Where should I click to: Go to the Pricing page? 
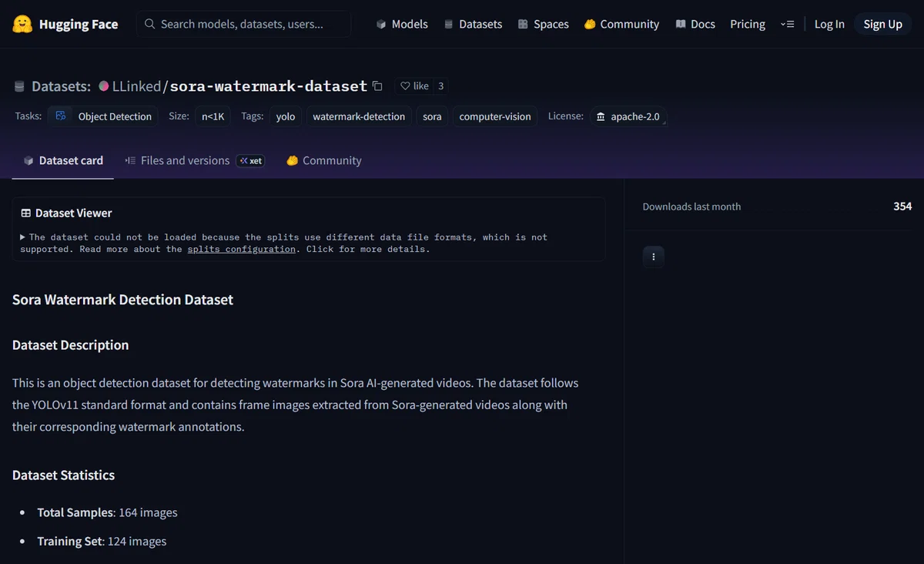pos(748,24)
